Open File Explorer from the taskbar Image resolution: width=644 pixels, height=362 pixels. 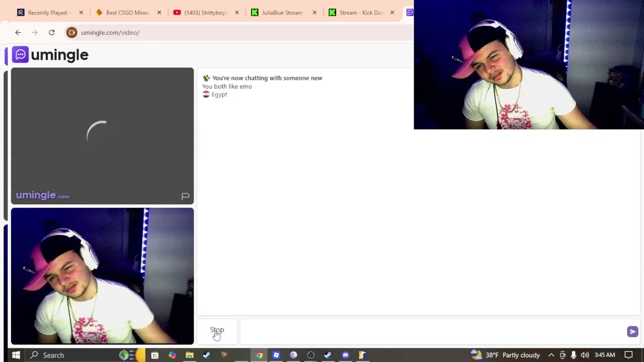coord(190,355)
